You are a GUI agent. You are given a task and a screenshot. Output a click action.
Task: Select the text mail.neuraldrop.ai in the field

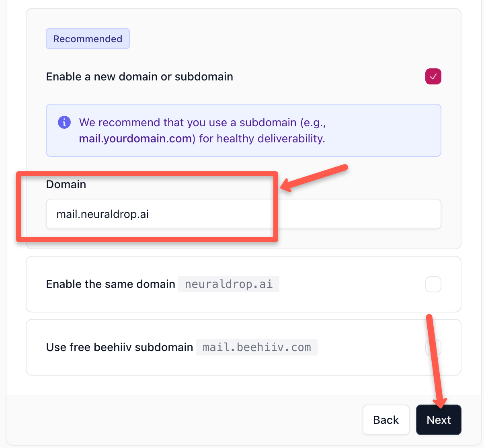pos(103,214)
